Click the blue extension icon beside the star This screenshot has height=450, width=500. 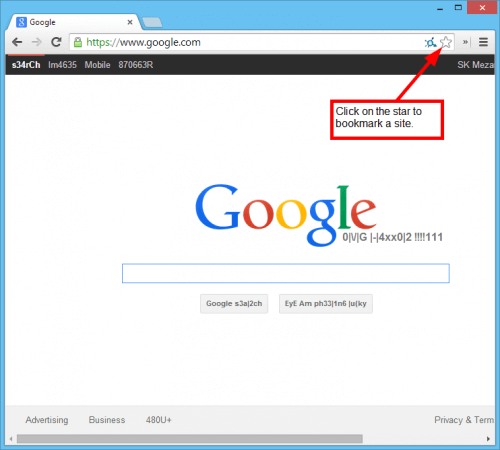(x=430, y=43)
